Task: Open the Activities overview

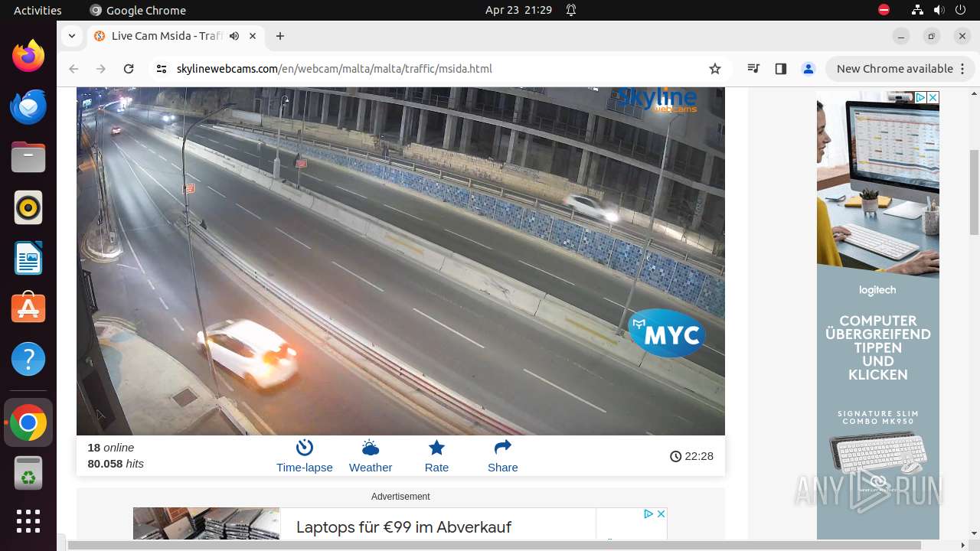Action: coord(38,10)
